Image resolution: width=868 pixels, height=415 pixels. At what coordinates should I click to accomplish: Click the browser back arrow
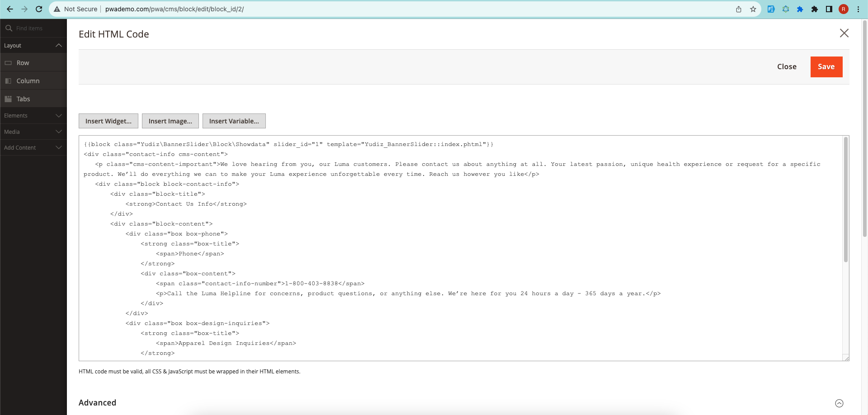[10, 9]
